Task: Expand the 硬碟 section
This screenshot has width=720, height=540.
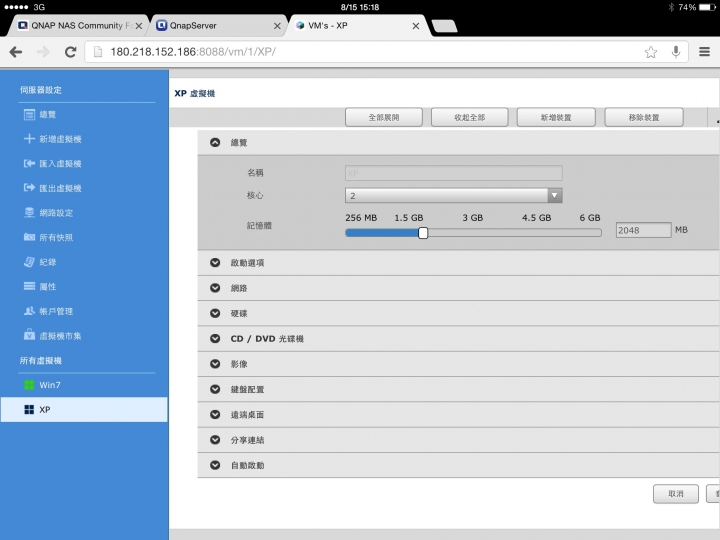Action: pyautogui.click(x=215, y=313)
